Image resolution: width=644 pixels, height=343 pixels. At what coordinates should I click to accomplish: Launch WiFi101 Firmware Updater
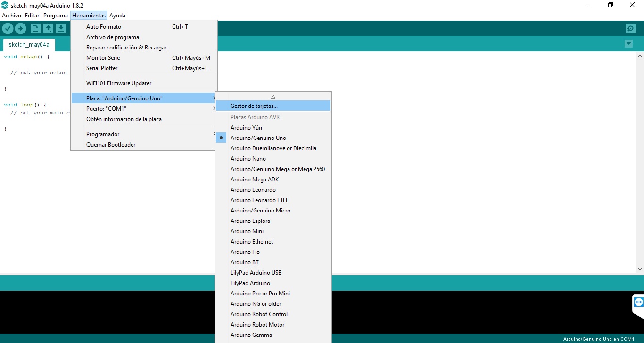tap(144, 83)
